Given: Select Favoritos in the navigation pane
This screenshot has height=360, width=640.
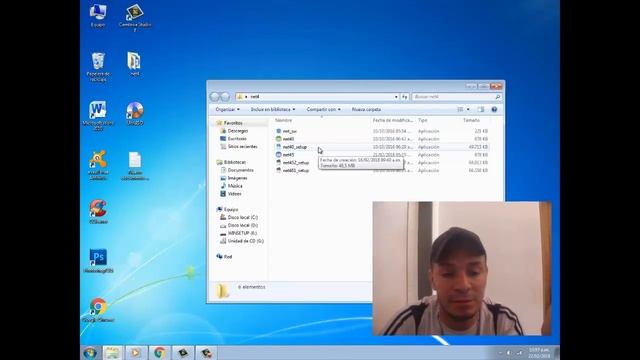Looking at the screenshot, I should tap(233, 123).
